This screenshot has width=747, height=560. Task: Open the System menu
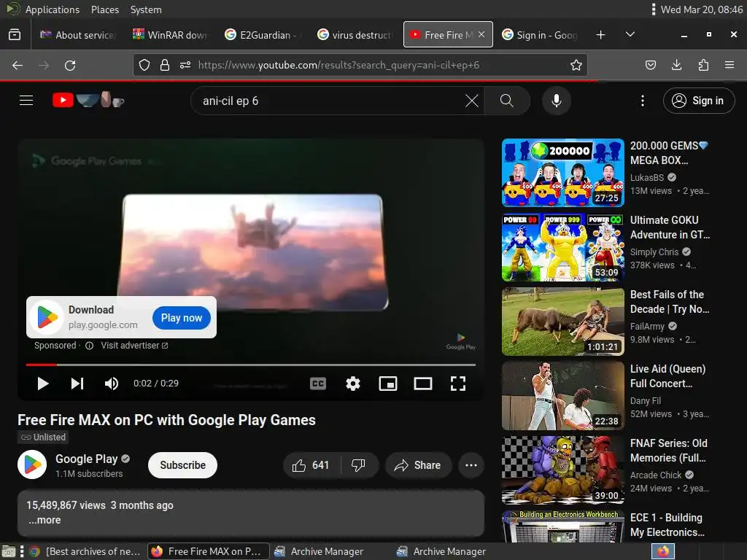pyautogui.click(x=146, y=9)
